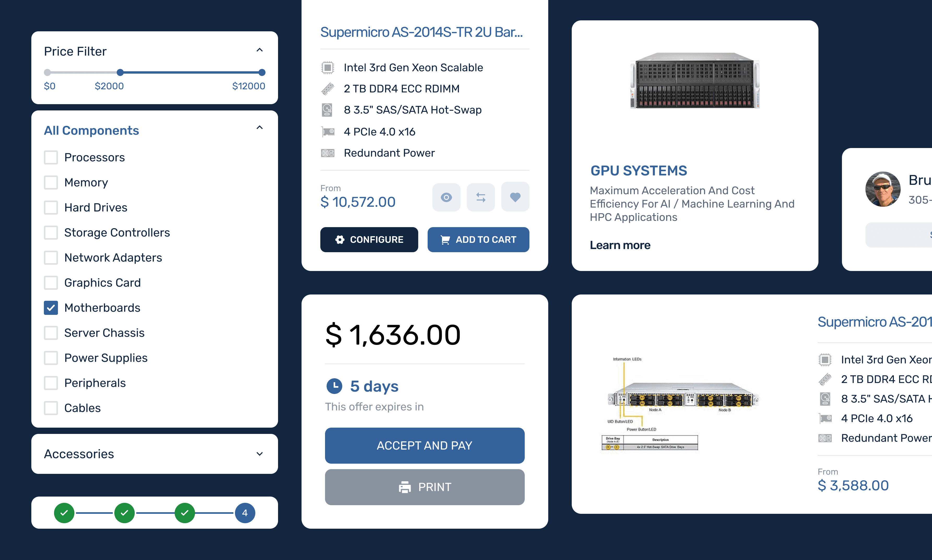Enable the Graphics Card checkbox

click(51, 283)
